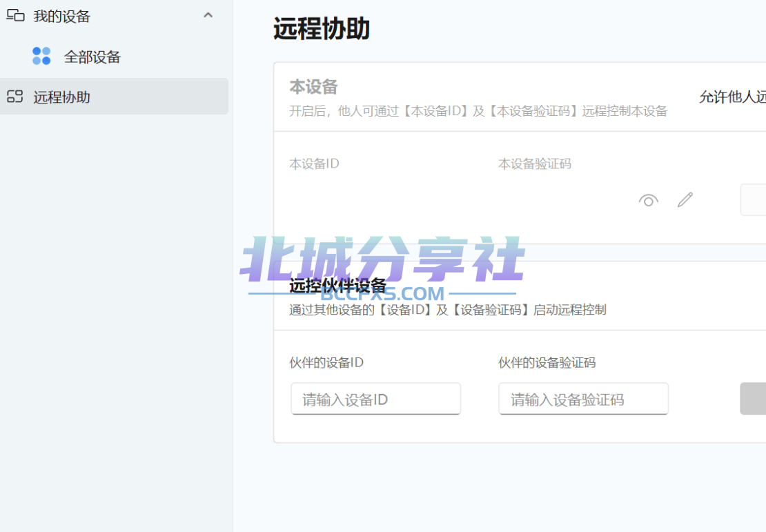Click the 本设备验证码 label
Viewport: 766px width, 532px height.
point(535,164)
